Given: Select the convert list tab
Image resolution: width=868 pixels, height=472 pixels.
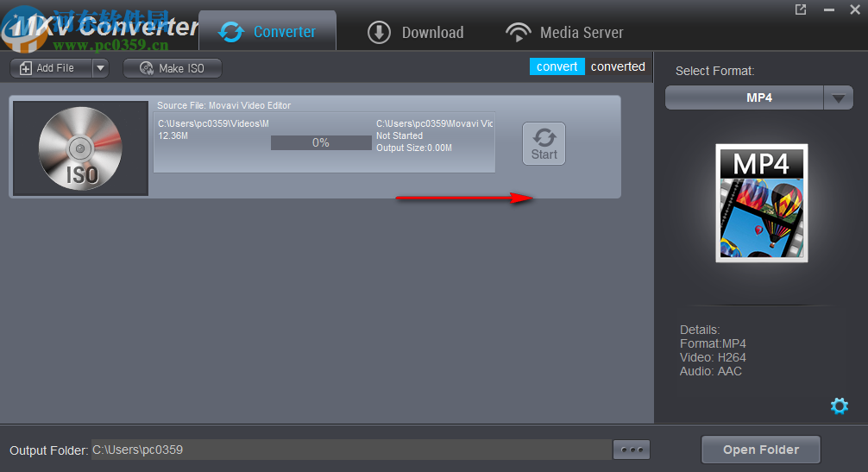Looking at the screenshot, I should pos(557,66).
